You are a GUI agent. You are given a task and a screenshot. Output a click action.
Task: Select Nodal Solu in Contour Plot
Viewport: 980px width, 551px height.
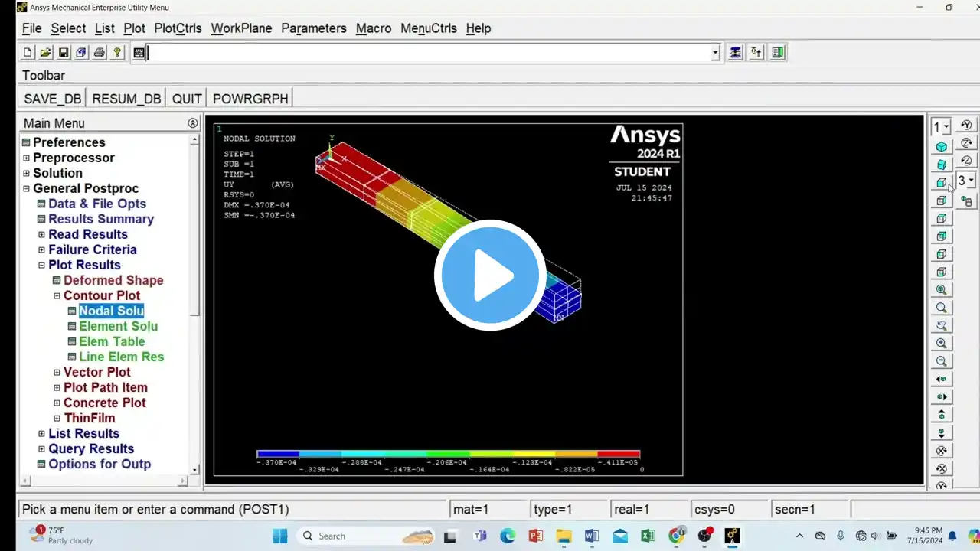pos(112,311)
